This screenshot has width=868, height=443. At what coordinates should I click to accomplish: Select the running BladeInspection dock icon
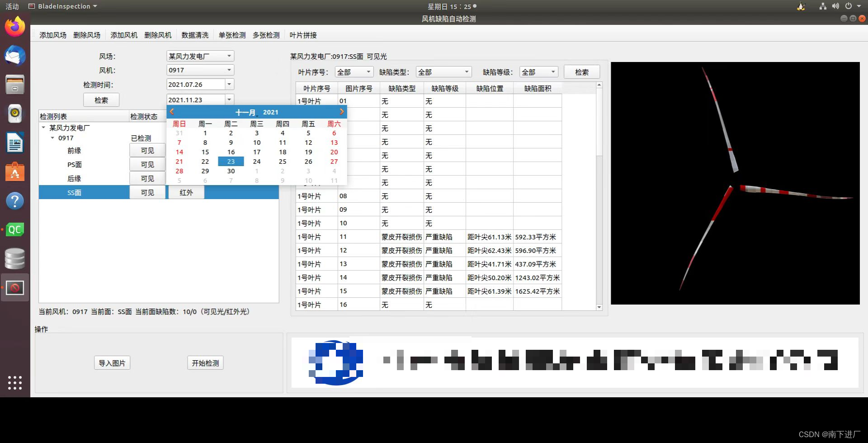15,288
